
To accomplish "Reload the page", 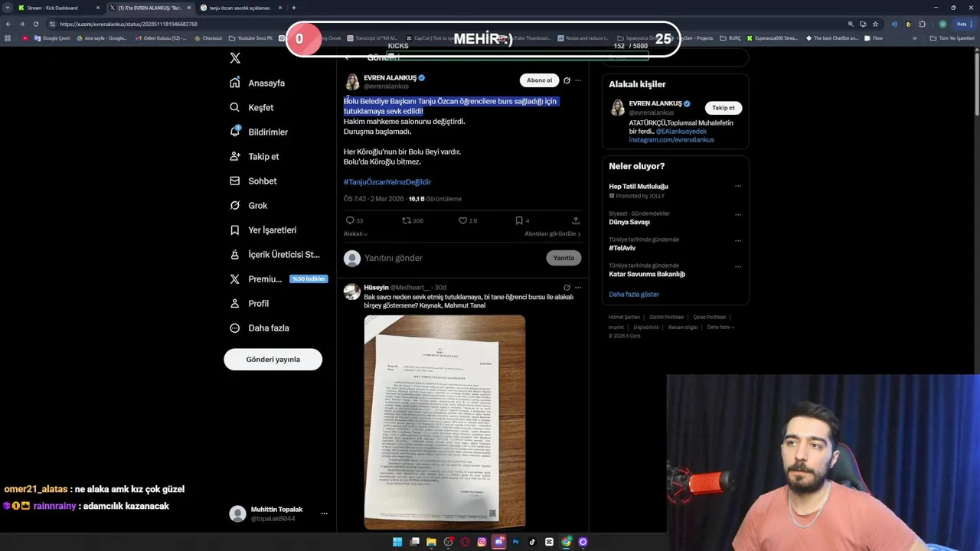I will [x=35, y=24].
